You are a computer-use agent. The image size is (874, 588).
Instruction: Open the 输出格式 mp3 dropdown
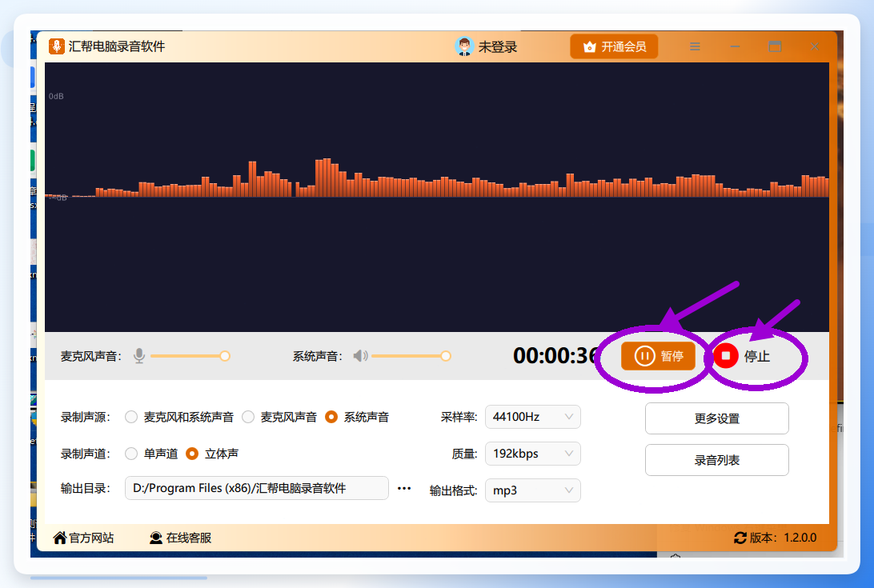coord(533,490)
